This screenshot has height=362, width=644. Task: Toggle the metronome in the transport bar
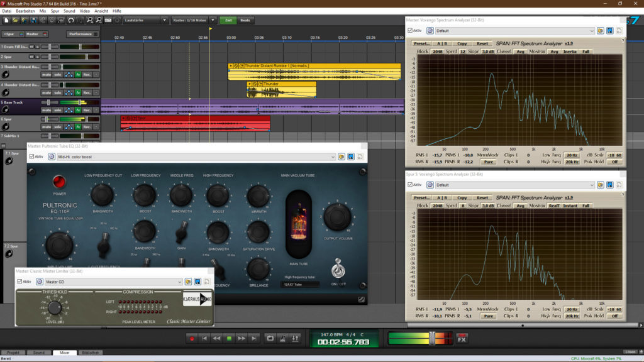(x=282, y=339)
